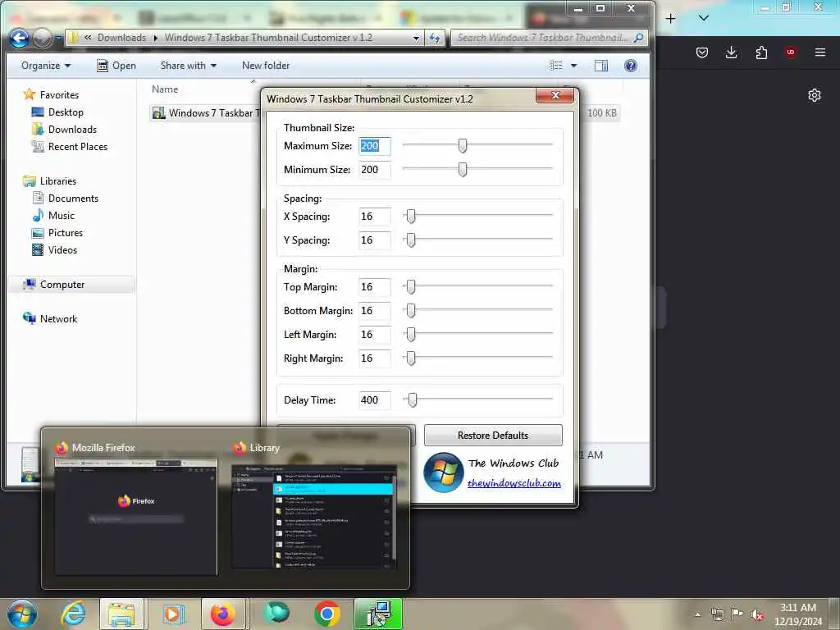Click the Search Windows 7 Taskbar Thumbnail field
This screenshot has width=840, height=630.
(x=549, y=38)
